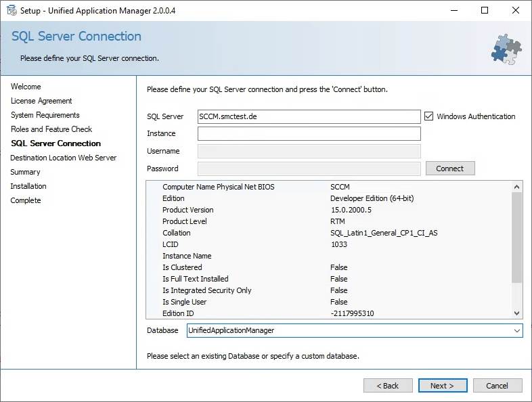
Task: Toggle the Windows Authentication checkbox
Action: pyautogui.click(x=429, y=116)
